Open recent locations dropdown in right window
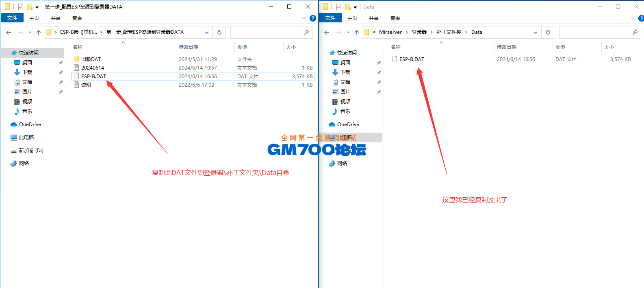This screenshot has height=288, width=644. [348, 33]
